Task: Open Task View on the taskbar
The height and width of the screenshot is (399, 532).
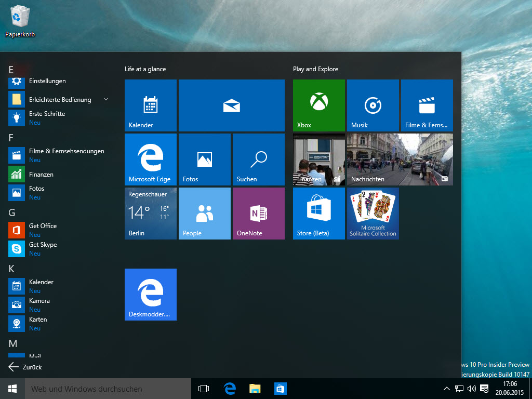Action: pyautogui.click(x=204, y=389)
